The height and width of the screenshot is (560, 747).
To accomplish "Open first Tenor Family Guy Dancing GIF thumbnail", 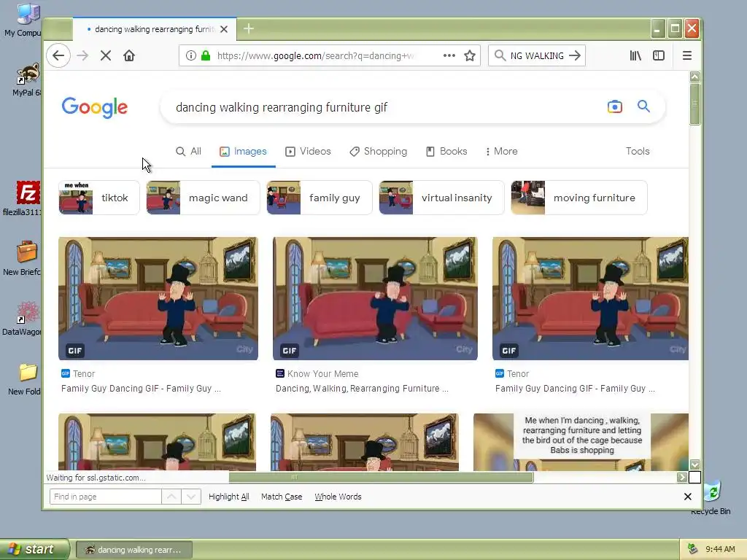I will [158, 298].
